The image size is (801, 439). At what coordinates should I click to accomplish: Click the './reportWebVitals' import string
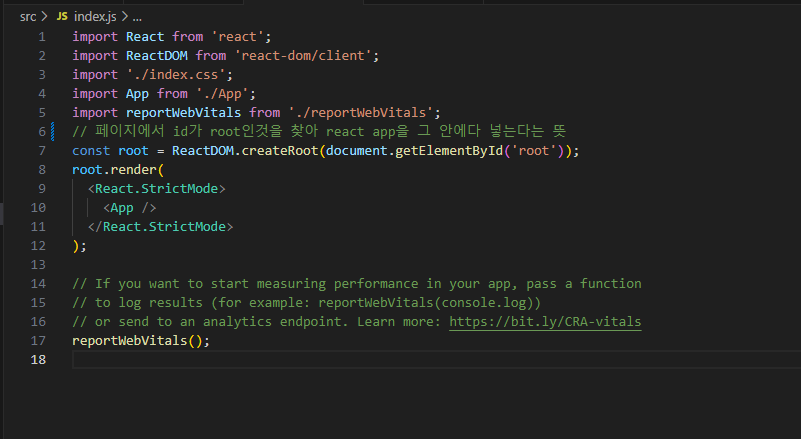click(x=361, y=112)
